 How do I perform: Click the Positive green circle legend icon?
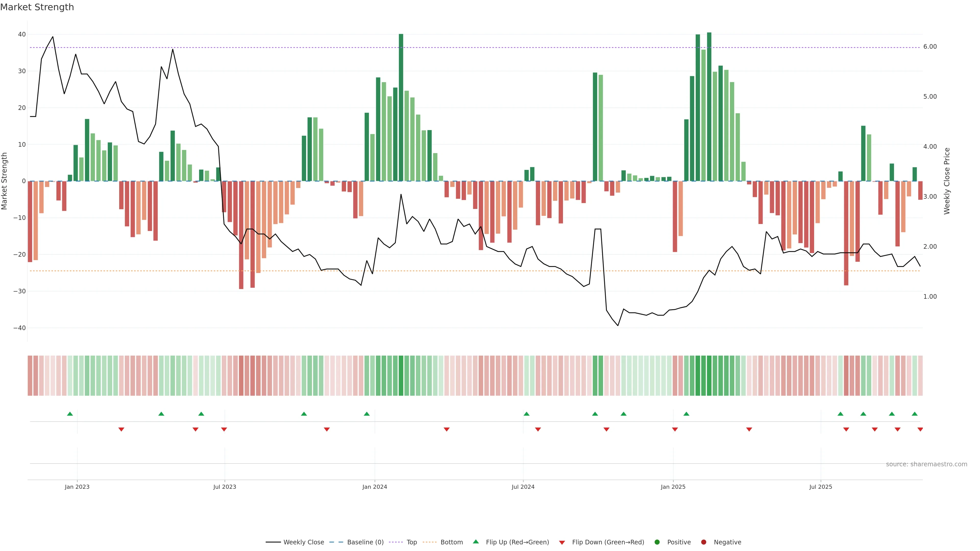click(x=657, y=542)
